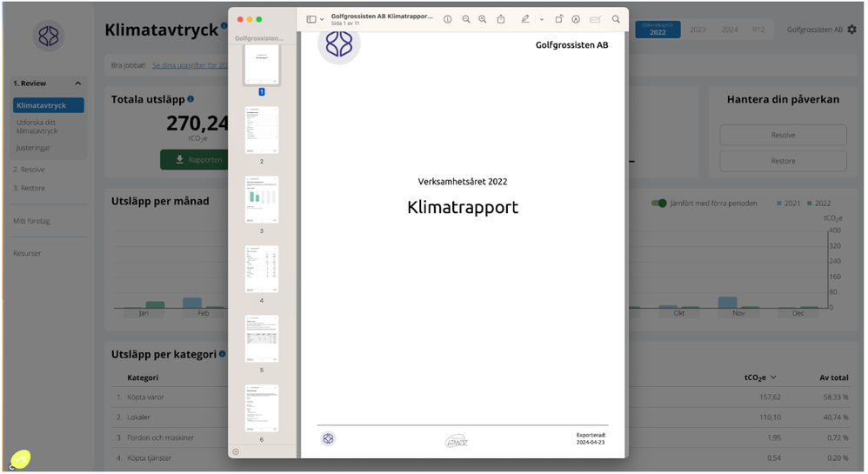The width and height of the screenshot is (868, 474).
Task: Select the Köpta varor category row
Action: click(x=480, y=397)
